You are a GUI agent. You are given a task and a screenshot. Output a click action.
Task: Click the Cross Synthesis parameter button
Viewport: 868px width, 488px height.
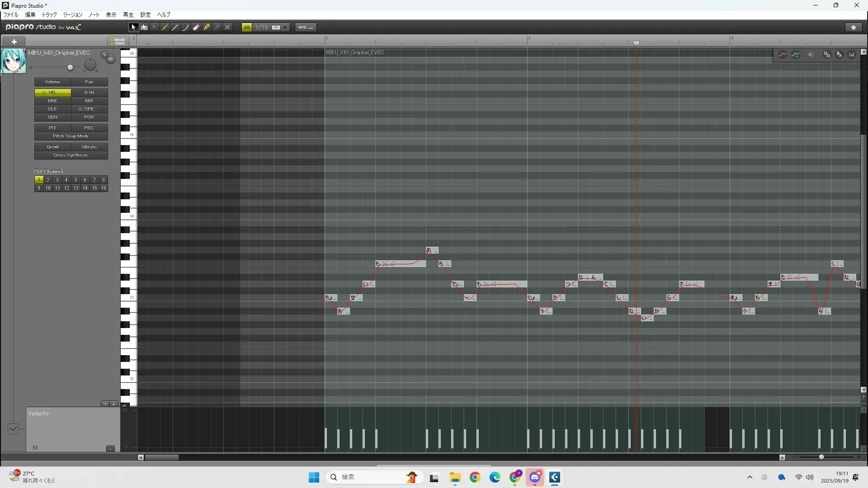click(x=71, y=155)
